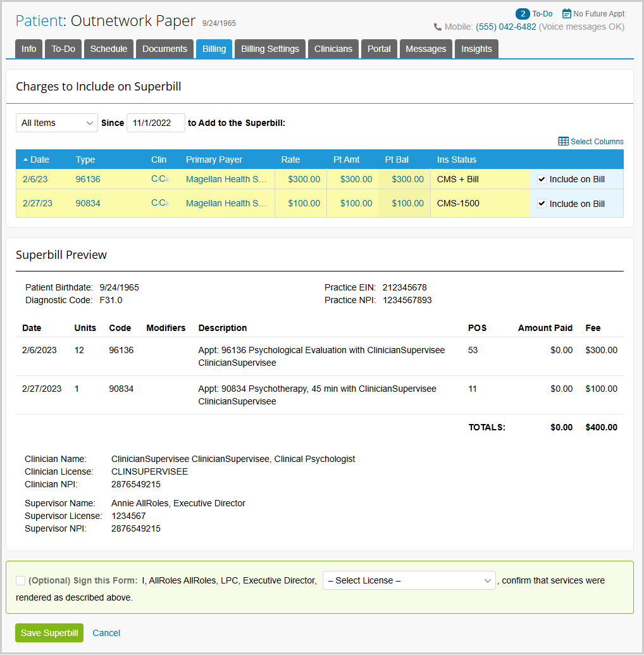Click the Date column sort arrow
This screenshot has width=644, height=655.
point(25,159)
